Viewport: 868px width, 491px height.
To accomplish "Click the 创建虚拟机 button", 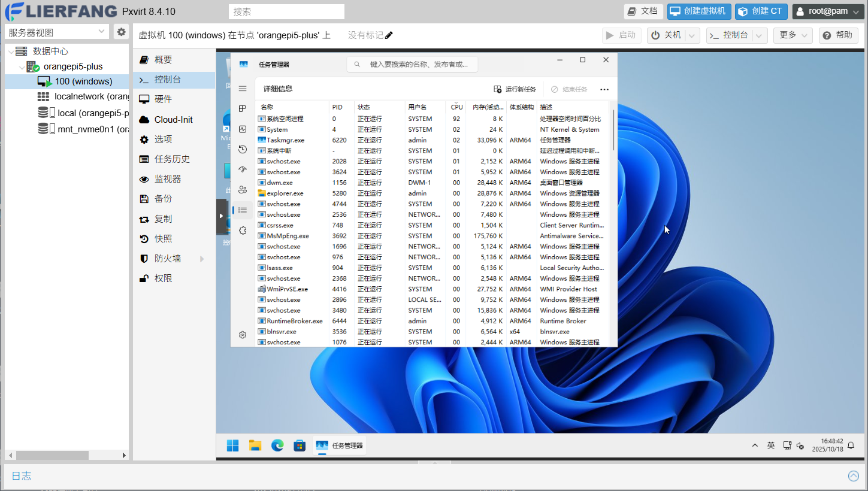I will point(698,11).
